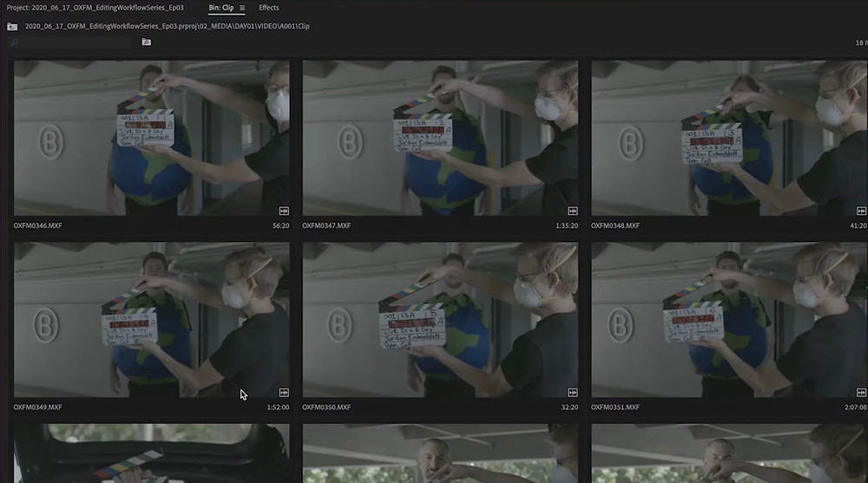Click the search magnifier icon
The width and height of the screenshot is (868, 483).
pyautogui.click(x=15, y=42)
